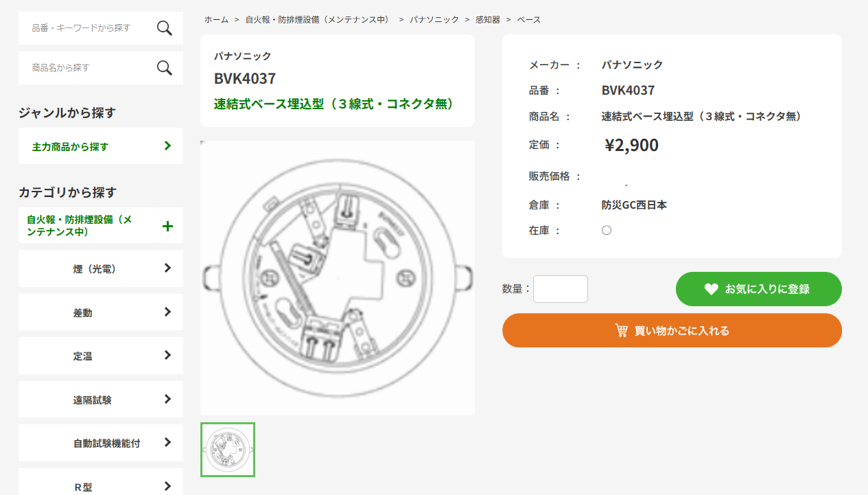This screenshot has width=868, height=495.
Task: Add item with 買い物かごに入れる button
Action: pyautogui.click(x=672, y=330)
